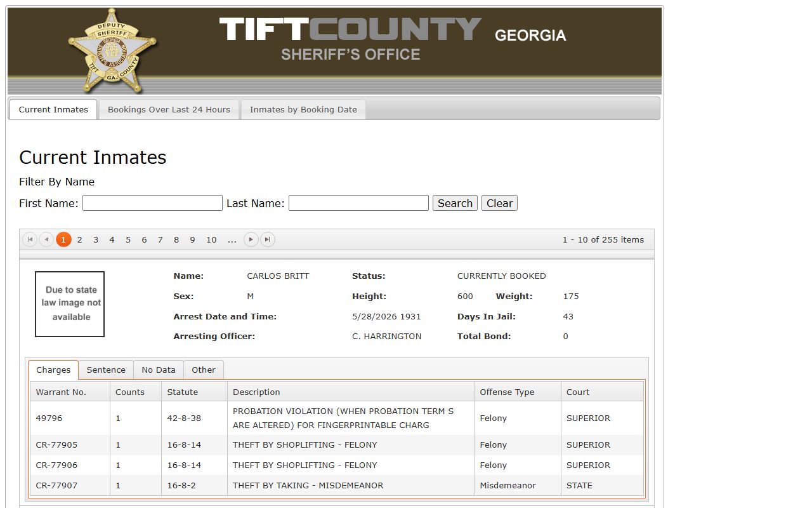
Task: Click statute 16-8-2 cell
Action: (194, 485)
